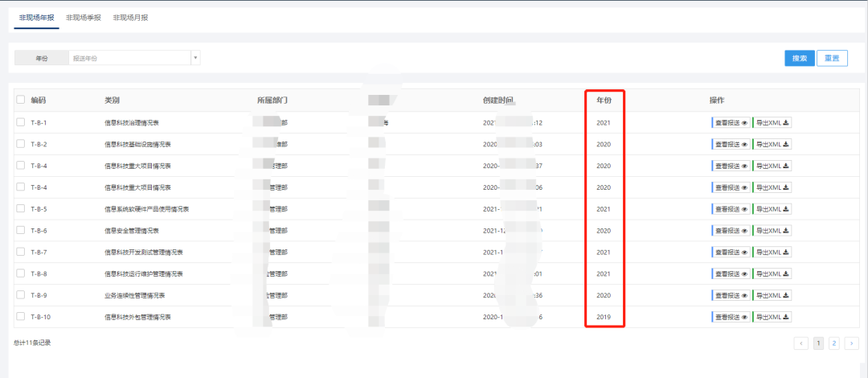View 报送 for row T-B-6
This screenshot has height=378, width=868.
pyautogui.click(x=731, y=231)
